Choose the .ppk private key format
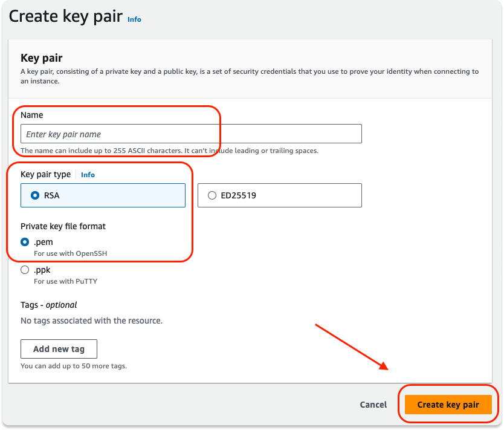Viewport: 504px width, 430px height. pyautogui.click(x=25, y=270)
